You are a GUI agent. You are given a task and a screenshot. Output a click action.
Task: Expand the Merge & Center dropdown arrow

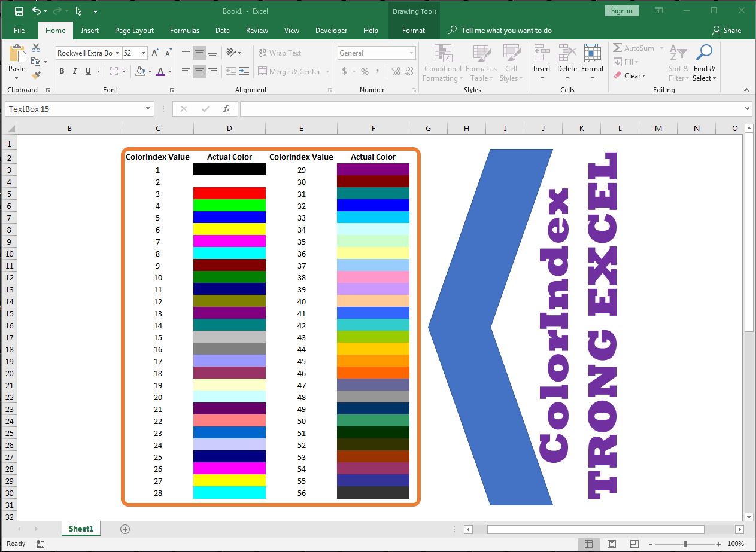pos(327,72)
